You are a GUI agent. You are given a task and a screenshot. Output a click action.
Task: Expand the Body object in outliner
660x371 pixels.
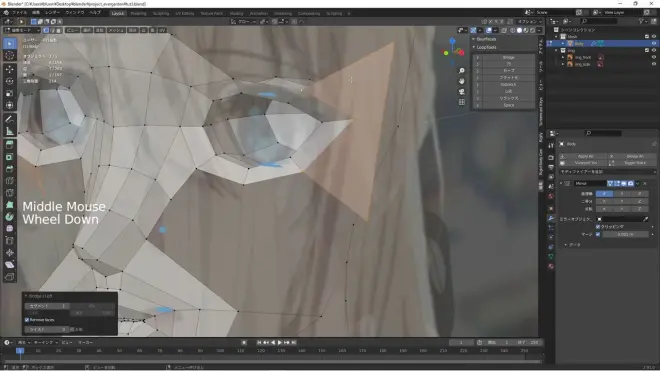pos(563,43)
